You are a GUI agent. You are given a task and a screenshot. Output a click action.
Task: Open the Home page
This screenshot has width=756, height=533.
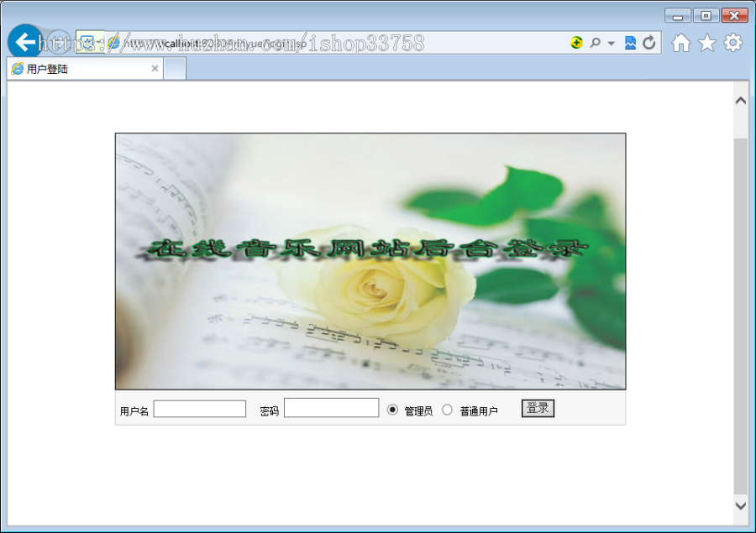681,43
